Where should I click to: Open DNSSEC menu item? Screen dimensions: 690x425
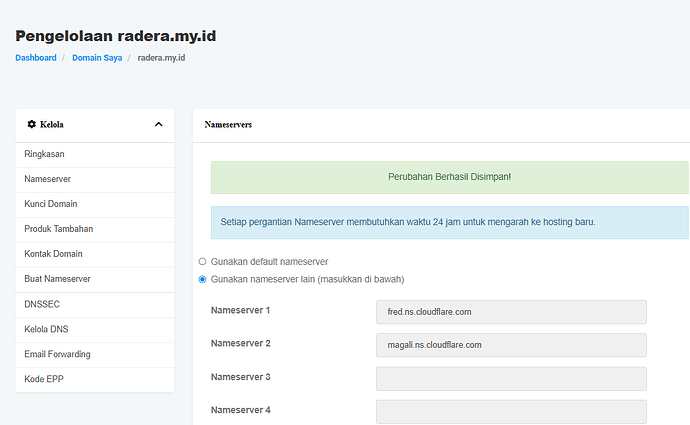[x=95, y=305]
